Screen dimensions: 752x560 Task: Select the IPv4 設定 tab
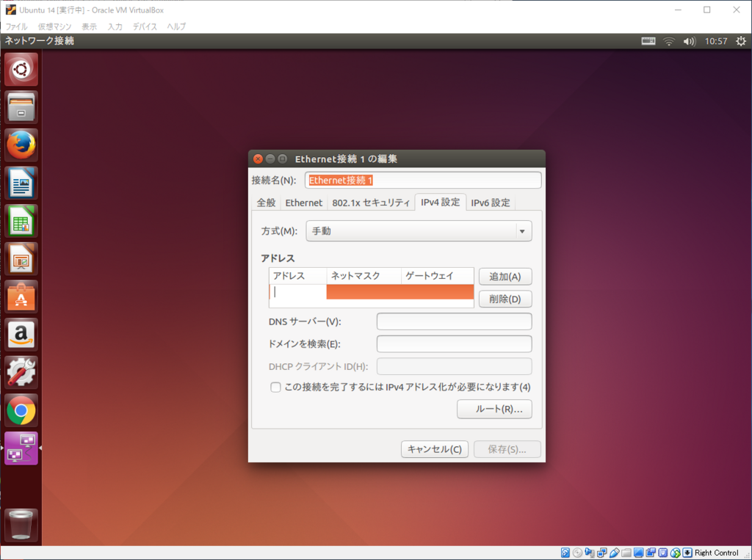tap(441, 202)
